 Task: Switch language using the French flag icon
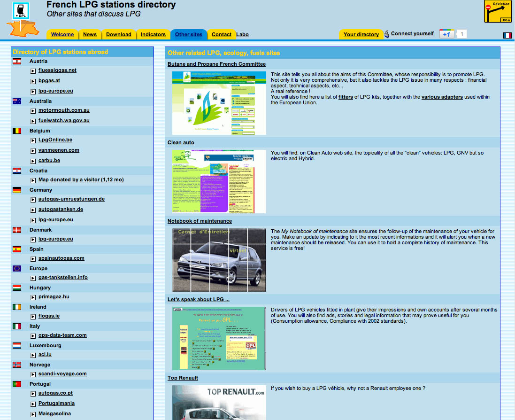[507, 35]
